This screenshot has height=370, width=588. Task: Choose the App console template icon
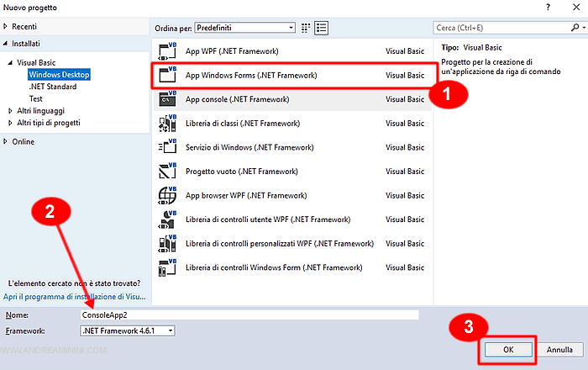165,99
